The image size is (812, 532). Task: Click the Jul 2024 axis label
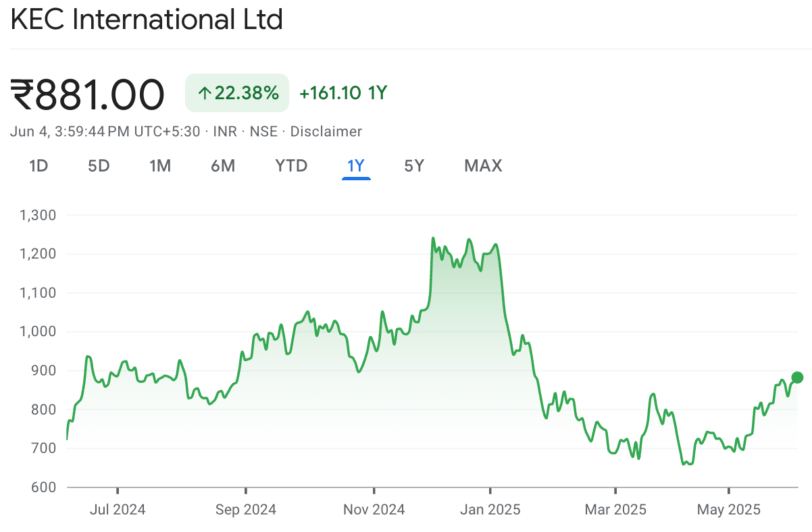pyautogui.click(x=118, y=510)
